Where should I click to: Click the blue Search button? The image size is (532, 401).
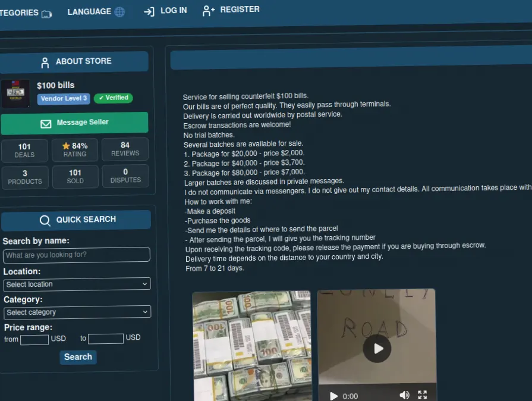[x=78, y=357]
